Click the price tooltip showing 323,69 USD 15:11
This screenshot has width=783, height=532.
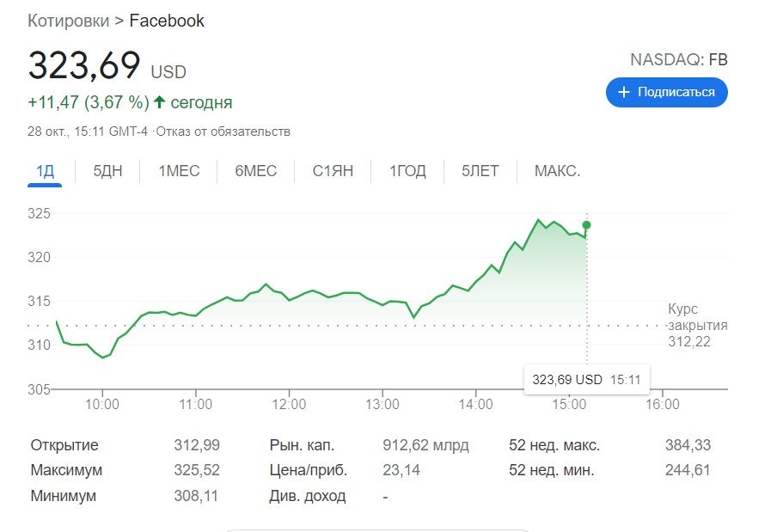tap(587, 378)
